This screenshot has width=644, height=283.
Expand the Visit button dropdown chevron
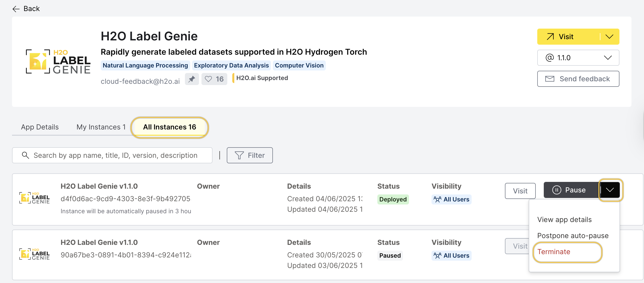pos(610,36)
